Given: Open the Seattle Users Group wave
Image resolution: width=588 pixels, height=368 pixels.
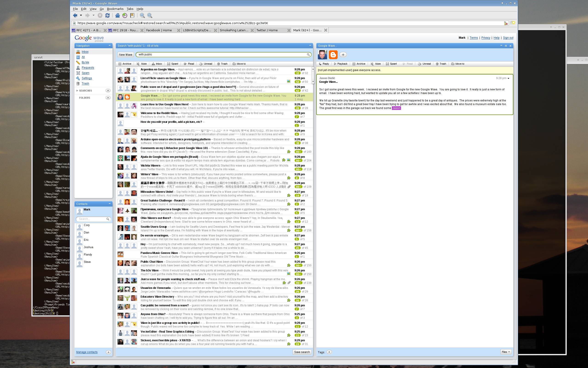Looking at the screenshot, I should point(214,228).
